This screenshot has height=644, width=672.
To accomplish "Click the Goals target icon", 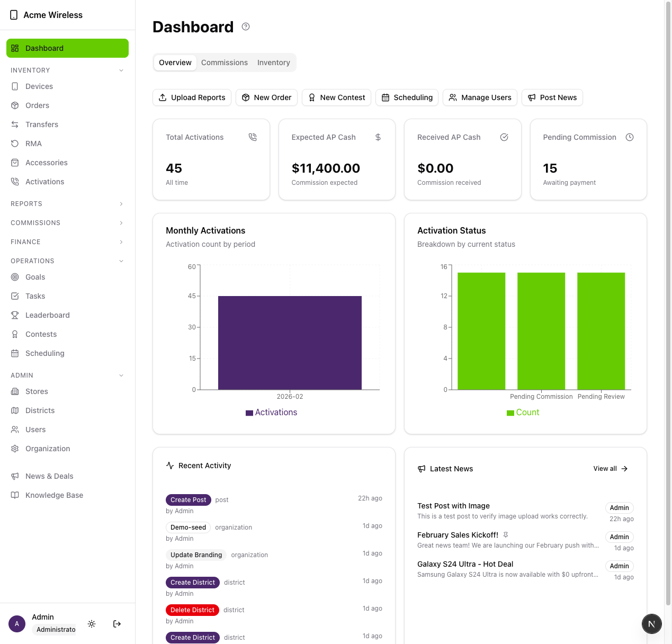I will [x=16, y=277].
